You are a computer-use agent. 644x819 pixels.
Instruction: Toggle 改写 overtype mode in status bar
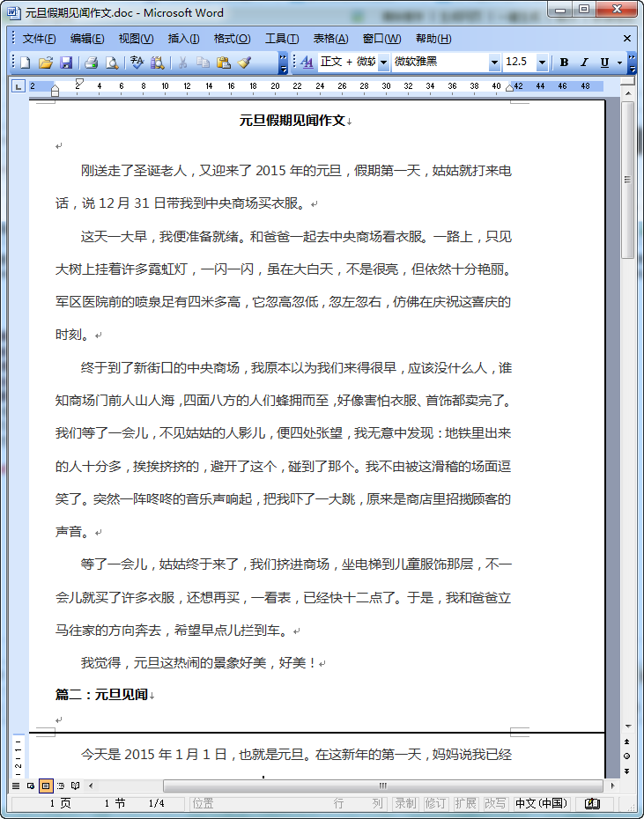(x=495, y=803)
